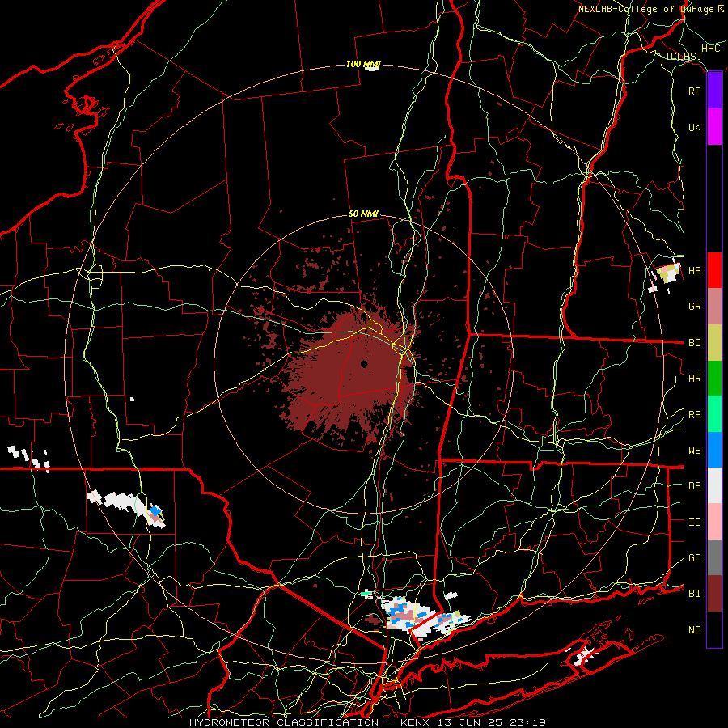Click the WS blue legend color swatch
The height and width of the screenshot is (728, 728).
(714, 450)
